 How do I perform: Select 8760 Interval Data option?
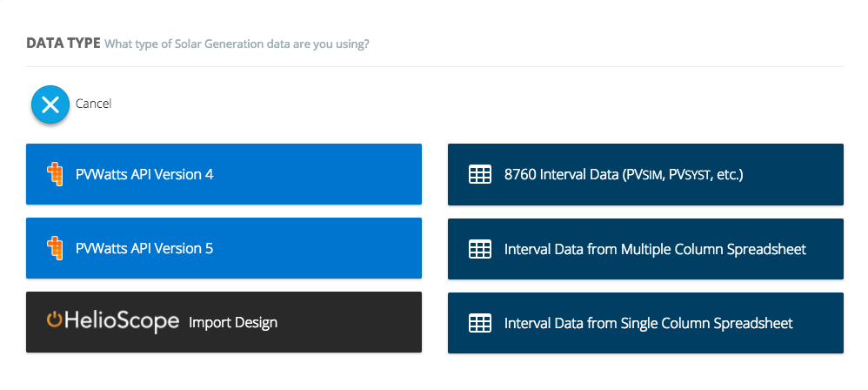coord(645,174)
